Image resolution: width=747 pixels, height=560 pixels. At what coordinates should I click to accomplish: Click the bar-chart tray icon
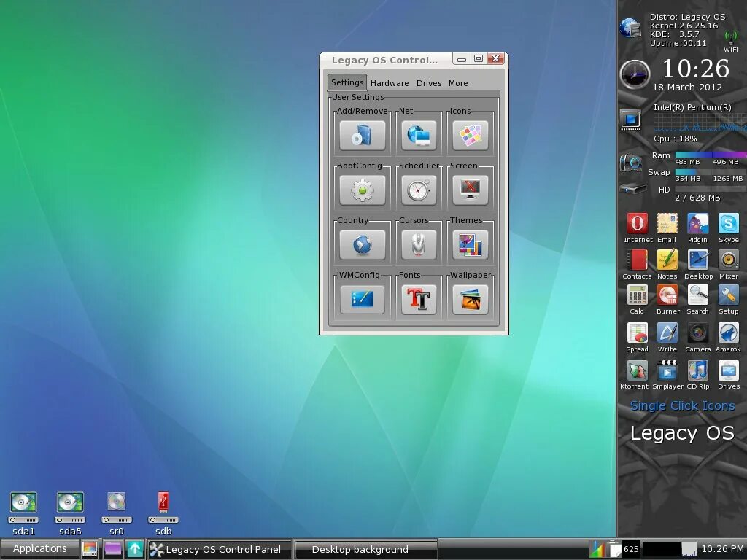[x=597, y=549]
